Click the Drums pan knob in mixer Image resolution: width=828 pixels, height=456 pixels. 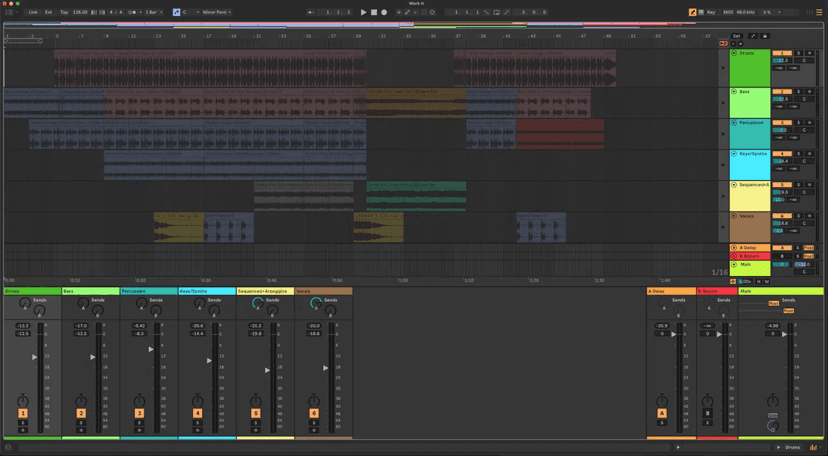click(x=23, y=400)
